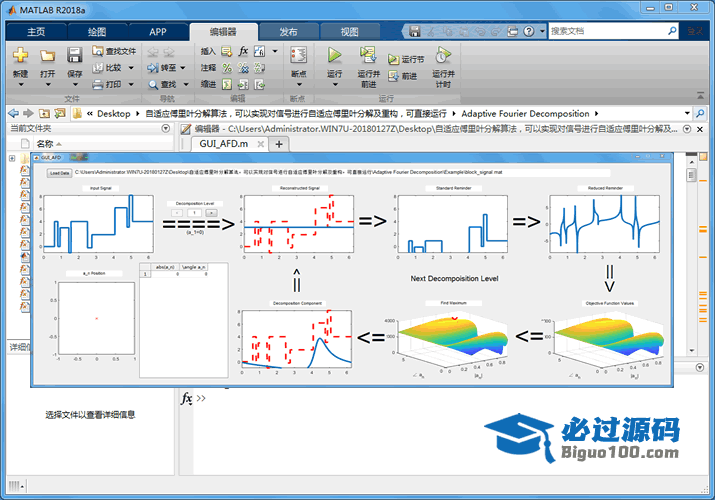The image size is (715, 500).
Task: Switch to the 主页 tab
Action: coord(36,32)
